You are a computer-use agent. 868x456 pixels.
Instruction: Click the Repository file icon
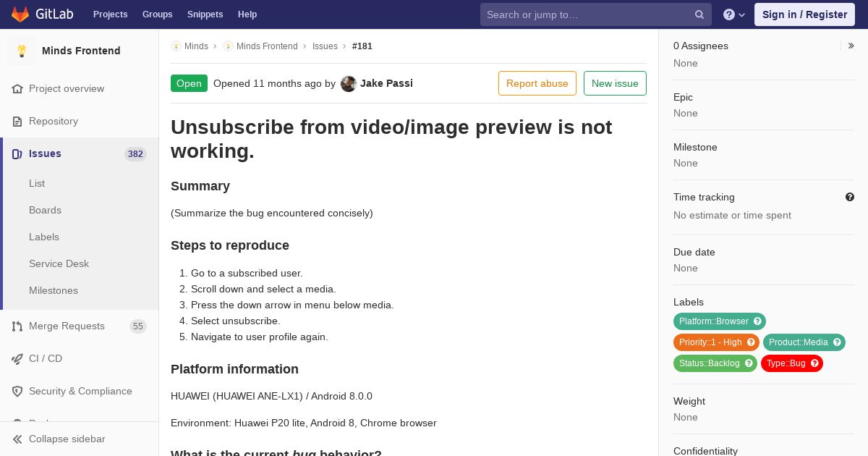pos(17,122)
